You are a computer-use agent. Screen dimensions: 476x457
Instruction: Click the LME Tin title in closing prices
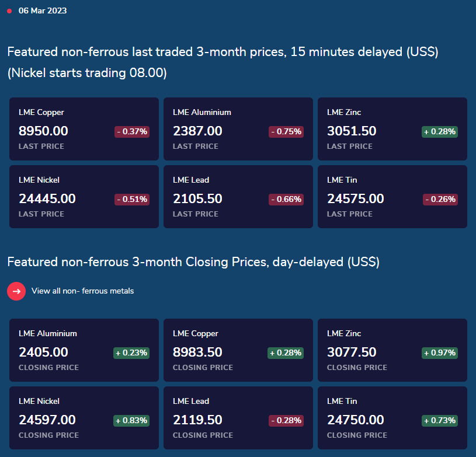pos(342,401)
